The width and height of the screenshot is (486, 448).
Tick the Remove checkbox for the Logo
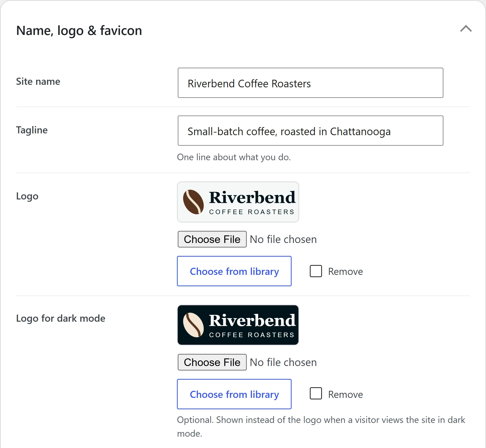(x=316, y=271)
